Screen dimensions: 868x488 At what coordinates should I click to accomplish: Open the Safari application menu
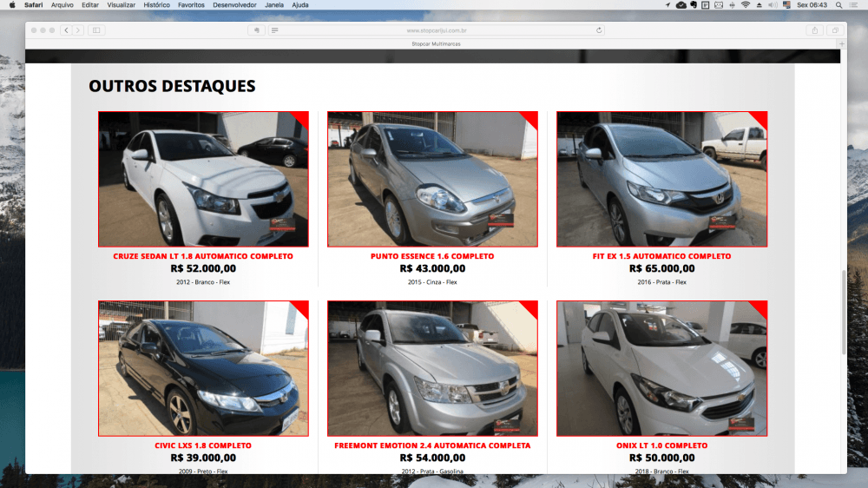(33, 5)
